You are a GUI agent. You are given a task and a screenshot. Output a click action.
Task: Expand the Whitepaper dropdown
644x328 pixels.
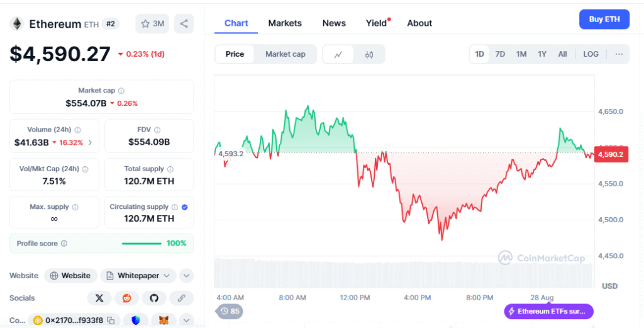pos(138,276)
